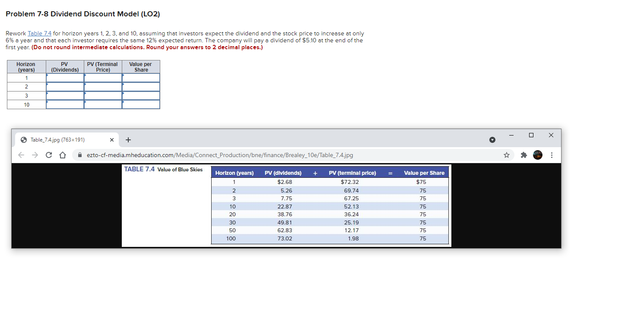Click the browser back arrow
The width and height of the screenshot is (644, 325).
pos(21,155)
